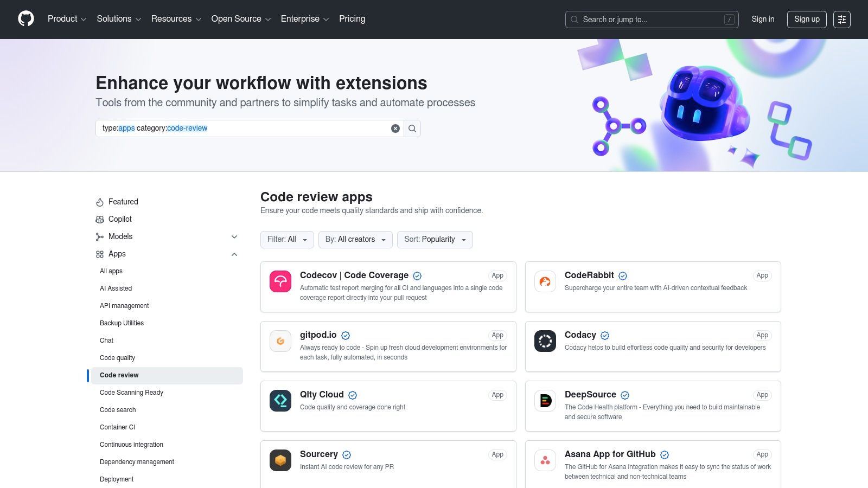The width and height of the screenshot is (868, 488).
Task: Click the verified badge beside Codacy
Action: [605, 336]
